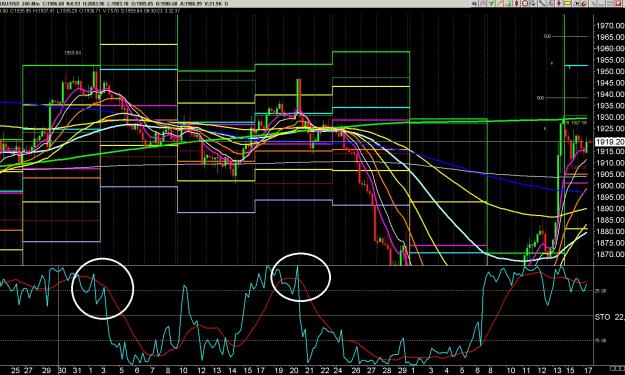625x375 pixels.
Task: Click the lower stochastic level label at the right edge
Action: [600, 341]
